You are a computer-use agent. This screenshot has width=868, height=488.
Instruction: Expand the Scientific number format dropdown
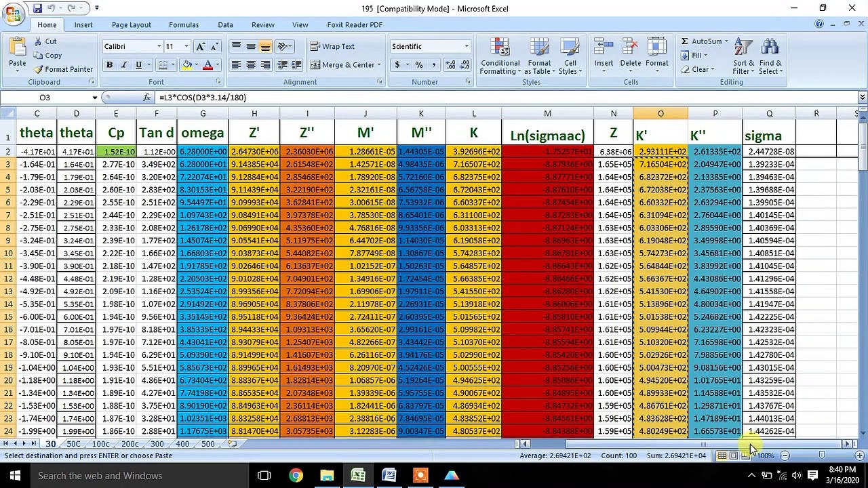point(466,46)
